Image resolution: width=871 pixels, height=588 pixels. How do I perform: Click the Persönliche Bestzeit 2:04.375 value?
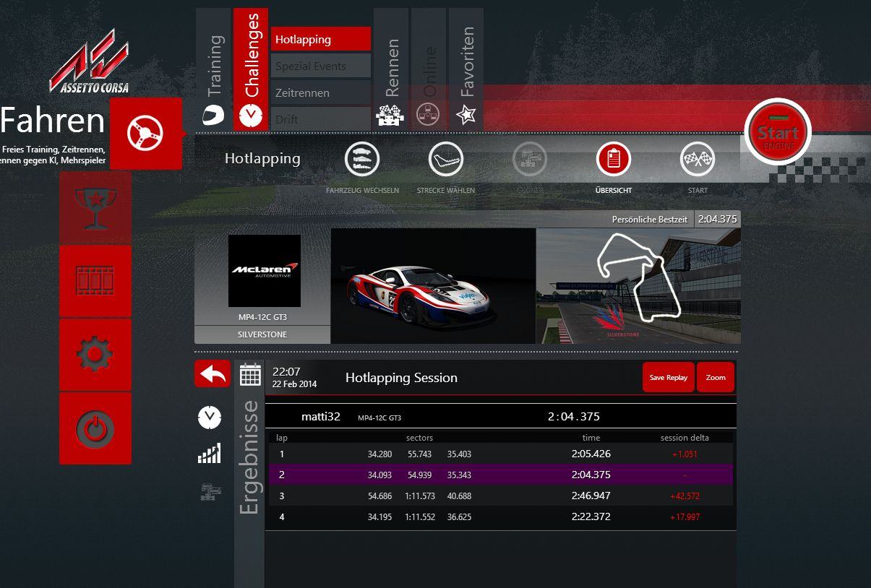click(x=717, y=219)
